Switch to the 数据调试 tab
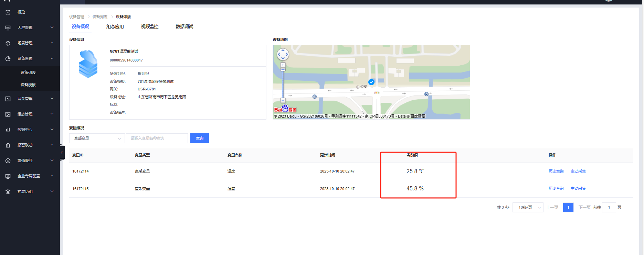This screenshot has height=255, width=644. [184, 26]
